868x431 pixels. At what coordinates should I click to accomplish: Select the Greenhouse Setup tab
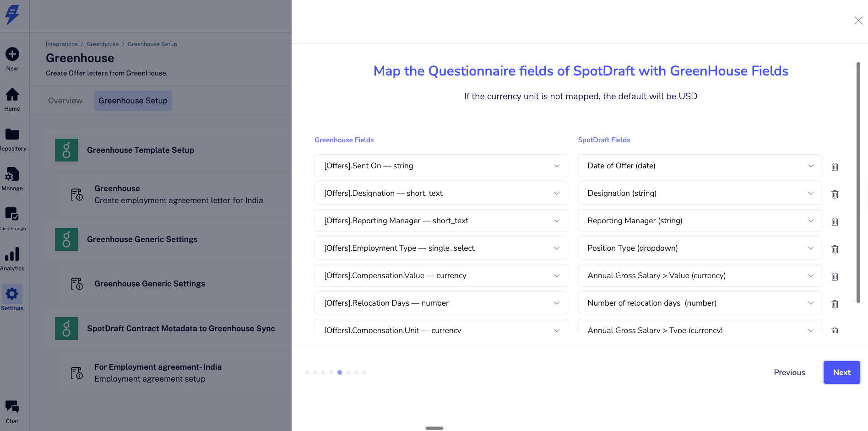(133, 101)
